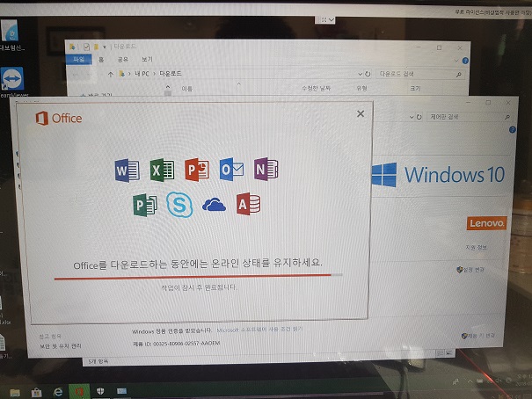Viewport: 532px width, 399px height.
Task: Open Explorer help question mark icon
Action: 465,61
